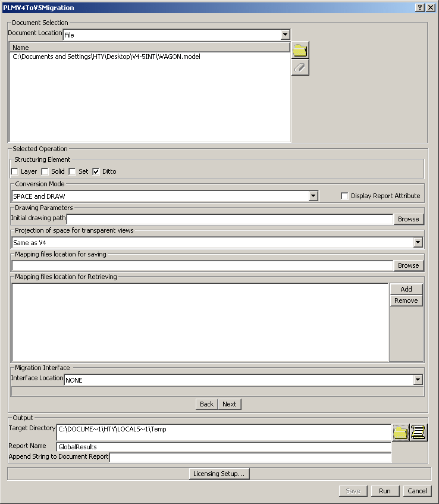Open the Target Directory folder icon
Image resolution: width=439 pixels, height=504 pixels.
pos(400,433)
